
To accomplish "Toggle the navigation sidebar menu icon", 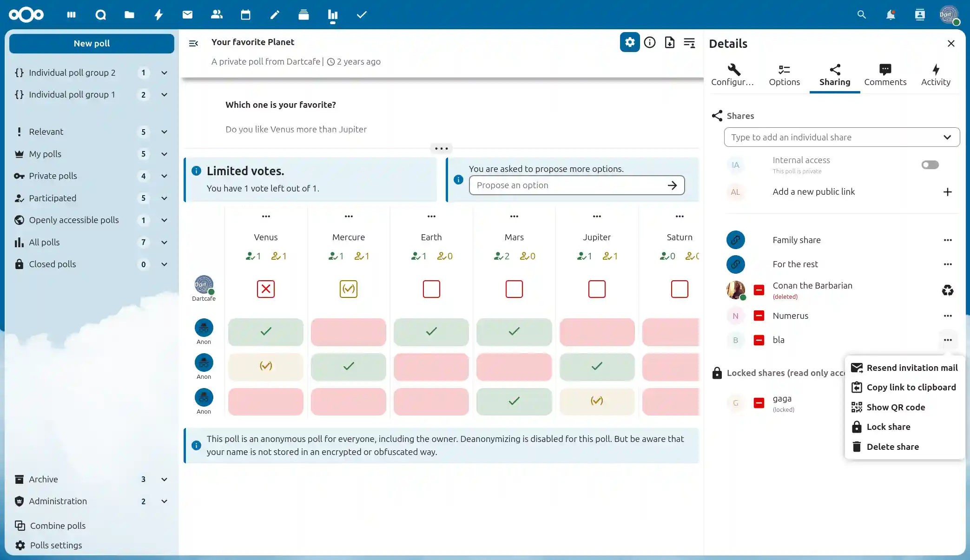I will pyautogui.click(x=193, y=43).
